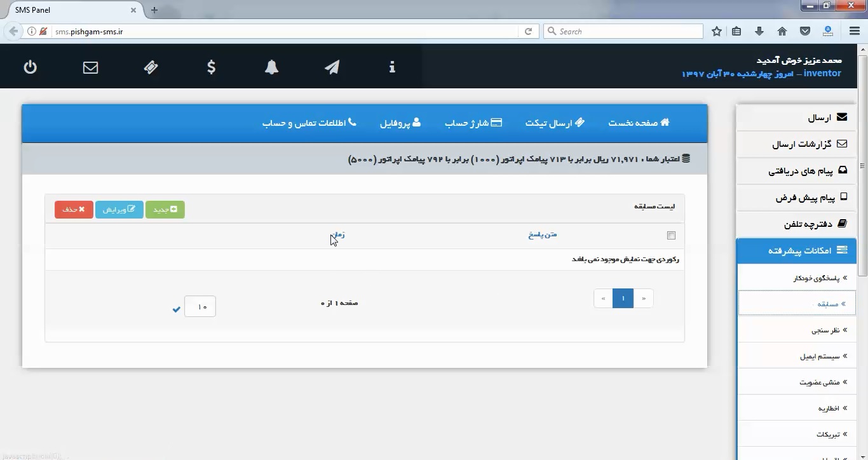Open اخطاریه submenu item
The image size is (868, 460).
click(x=797, y=409)
